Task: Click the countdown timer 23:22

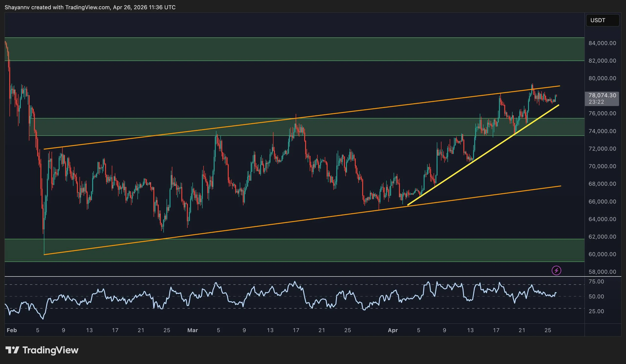Action: 596,102
